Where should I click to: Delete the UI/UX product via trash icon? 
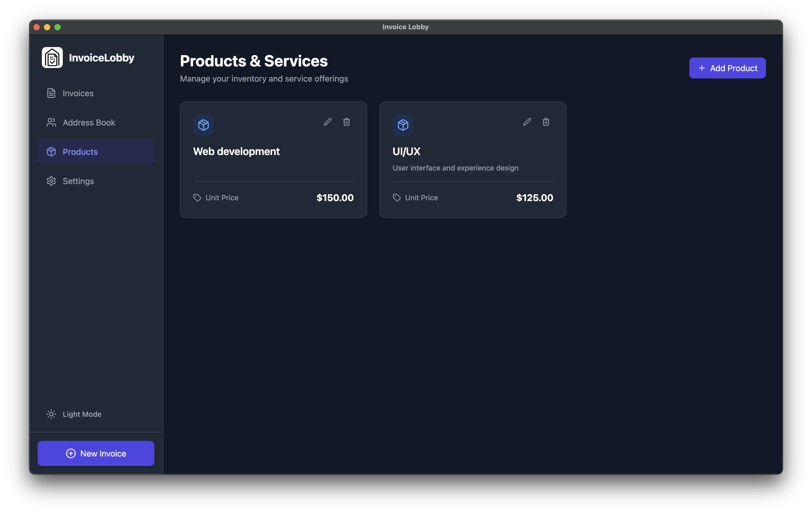(546, 122)
